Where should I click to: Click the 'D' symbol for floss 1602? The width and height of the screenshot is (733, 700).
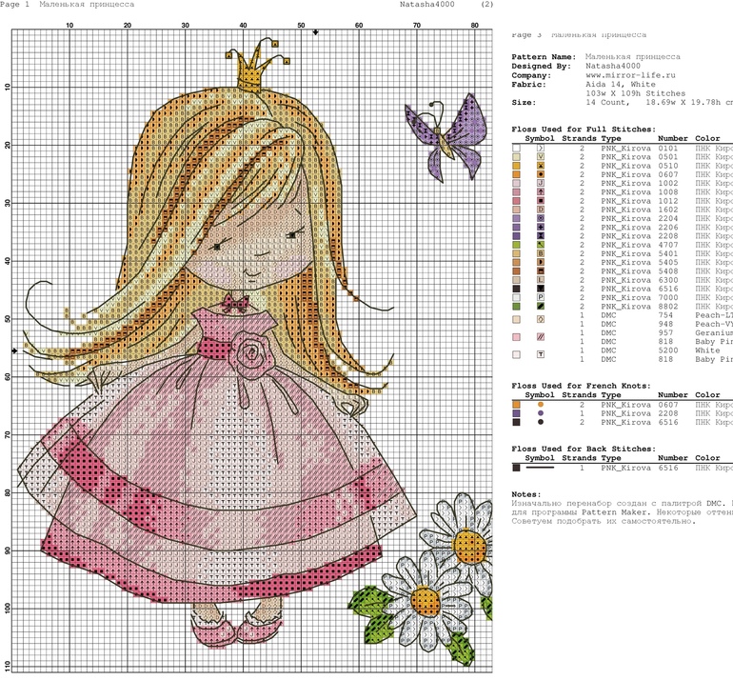[x=541, y=210]
